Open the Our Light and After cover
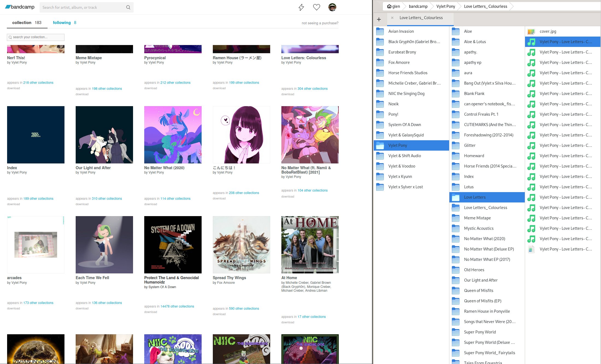This screenshot has width=601, height=364. [104, 135]
